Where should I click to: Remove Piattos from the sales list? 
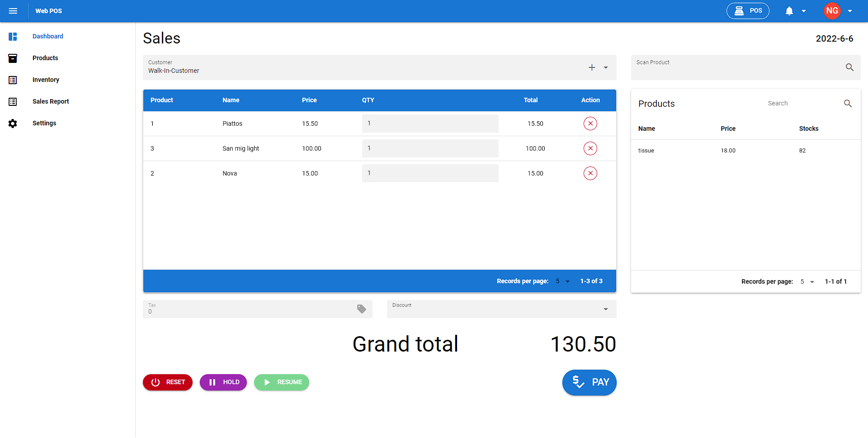point(590,124)
